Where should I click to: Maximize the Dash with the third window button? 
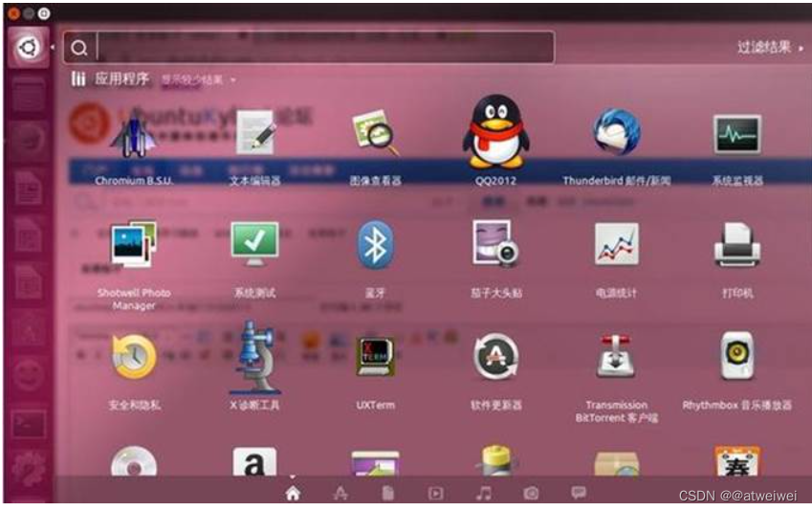[44, 13]
